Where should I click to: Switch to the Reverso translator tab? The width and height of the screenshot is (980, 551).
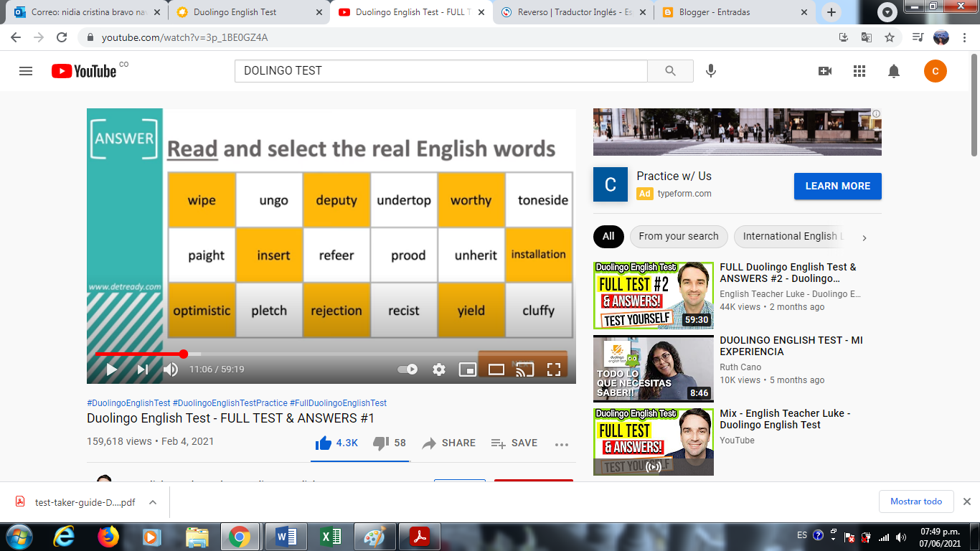tap(574, 12)
